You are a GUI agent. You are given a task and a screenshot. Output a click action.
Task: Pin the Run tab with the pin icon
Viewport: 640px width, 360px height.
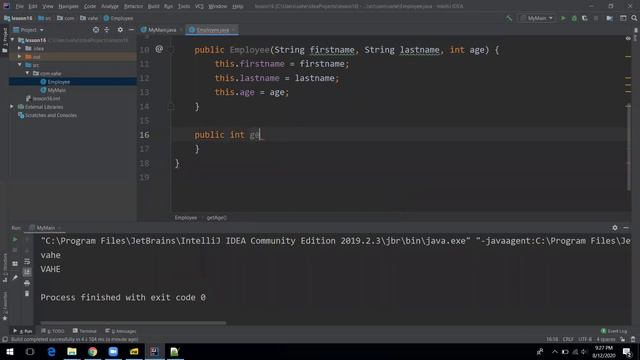pyautogui.click(x=15, y=278)
